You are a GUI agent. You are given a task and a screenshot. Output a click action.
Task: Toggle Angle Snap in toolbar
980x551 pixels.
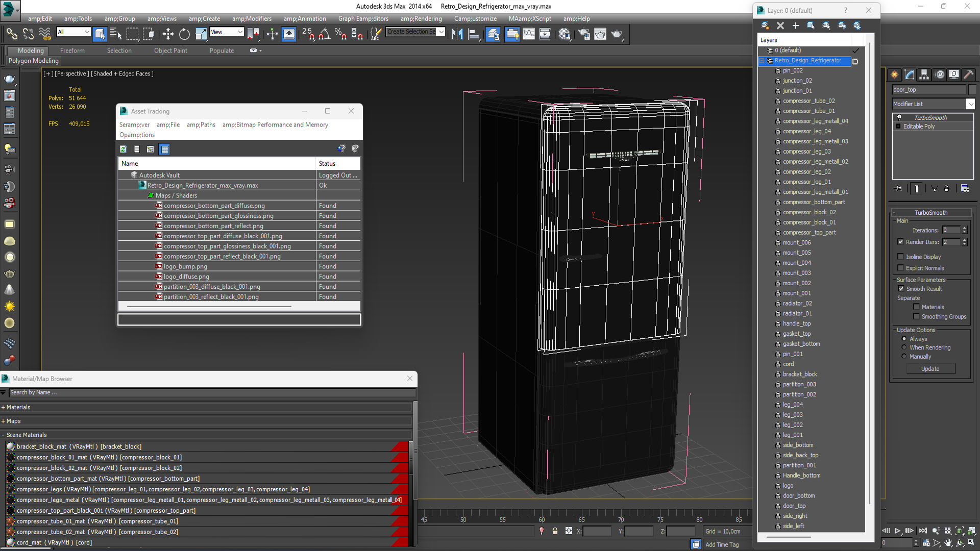click(x=324, y=34)
